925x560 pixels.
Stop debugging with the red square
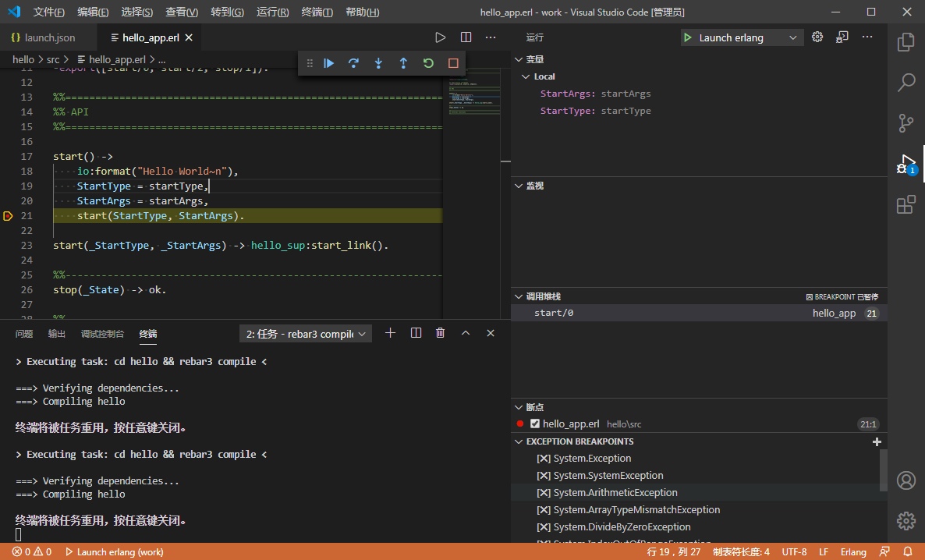[x=453, y=63]
